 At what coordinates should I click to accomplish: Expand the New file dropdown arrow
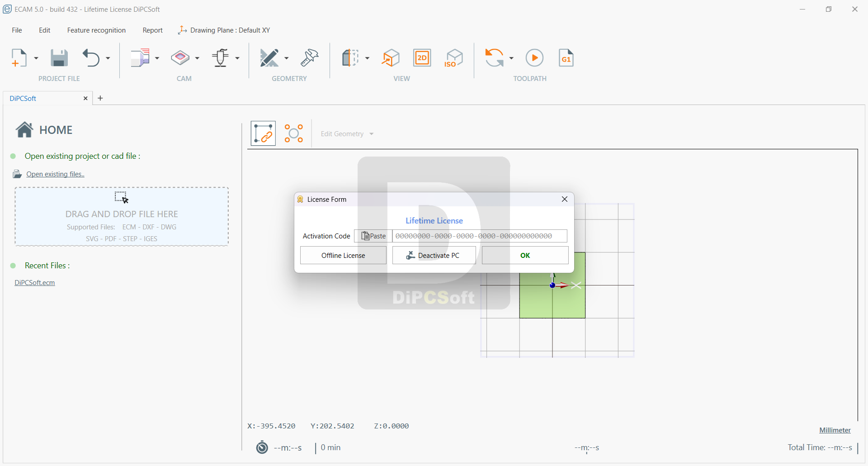[36, 58]
